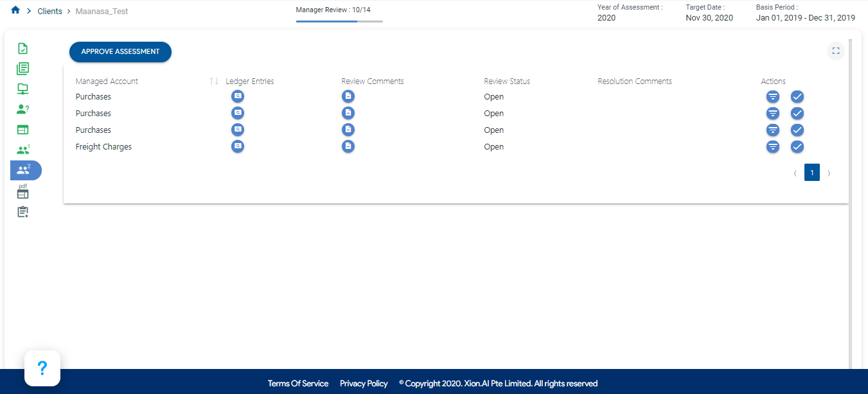
Task: Open the clipboard sidebar icon at the bottom
Action: click(x=23, y=212)
